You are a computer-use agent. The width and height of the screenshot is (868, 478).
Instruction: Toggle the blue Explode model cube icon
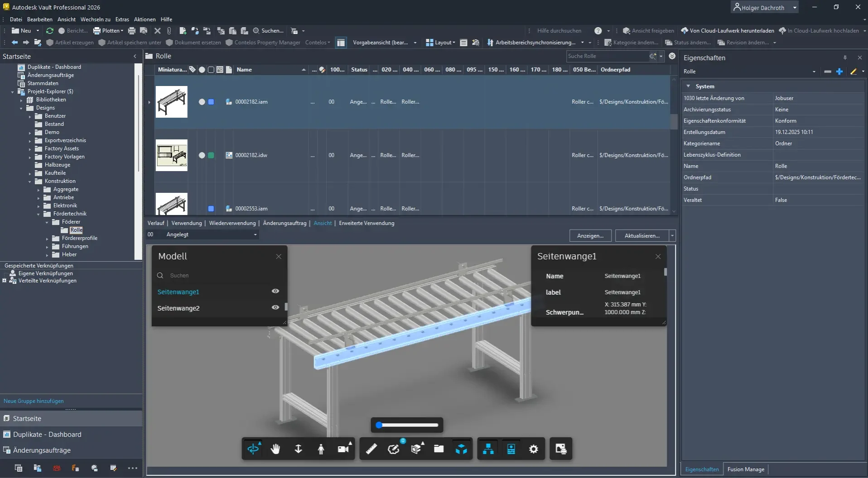tap(461, 449)
